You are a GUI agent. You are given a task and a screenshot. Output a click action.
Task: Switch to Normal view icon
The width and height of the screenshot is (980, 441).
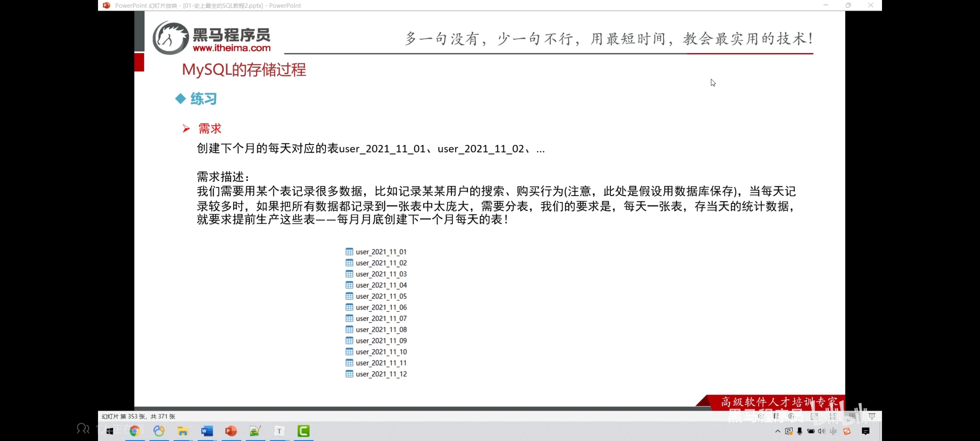coord(814,416)
